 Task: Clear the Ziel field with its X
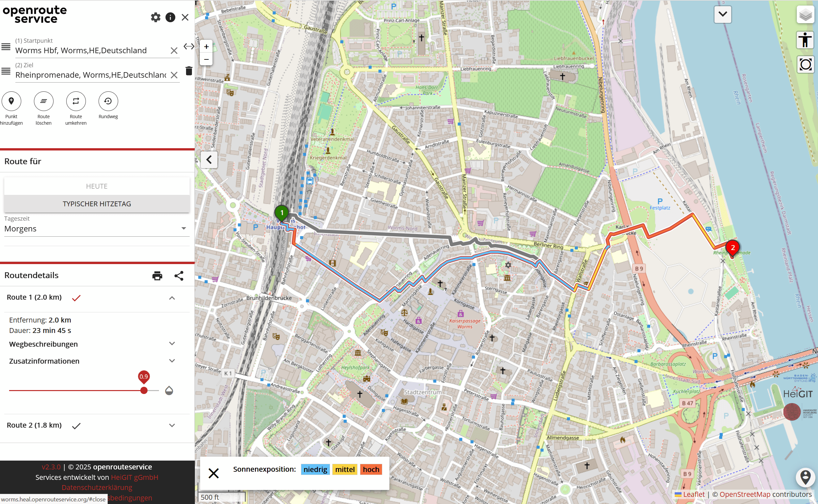pyautogui.click(x=174, y=75)
